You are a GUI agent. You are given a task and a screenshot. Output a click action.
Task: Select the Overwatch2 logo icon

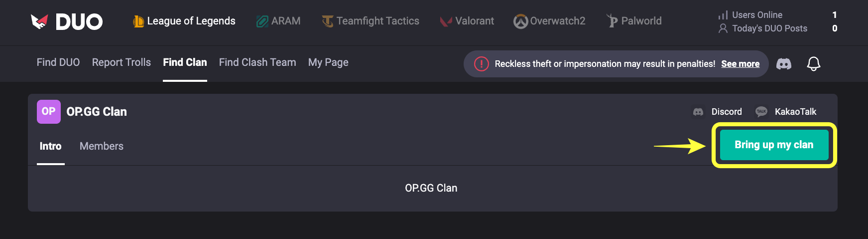click(x=520, y=21)
